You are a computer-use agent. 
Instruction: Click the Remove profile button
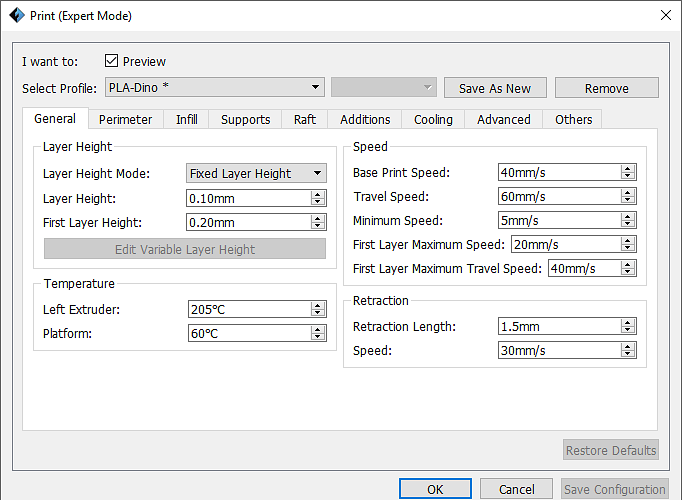pyautogui.click(x=607, y=88)
